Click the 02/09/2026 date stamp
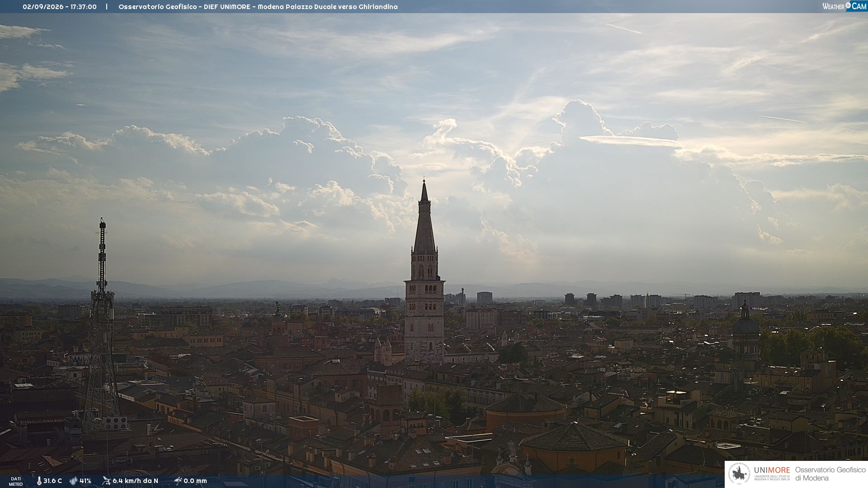 tap(43, 7)
